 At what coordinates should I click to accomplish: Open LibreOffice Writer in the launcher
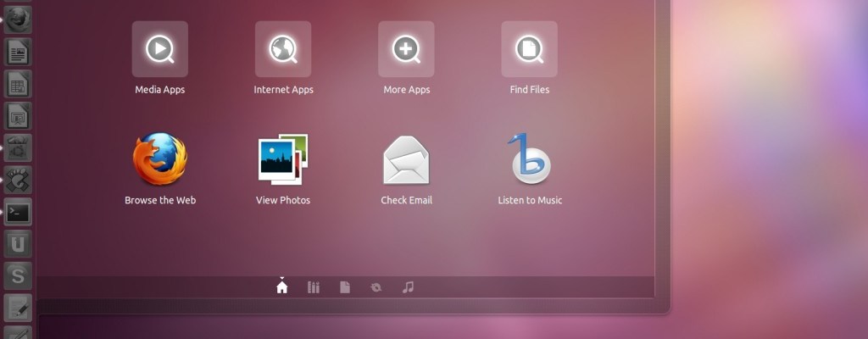18,52
